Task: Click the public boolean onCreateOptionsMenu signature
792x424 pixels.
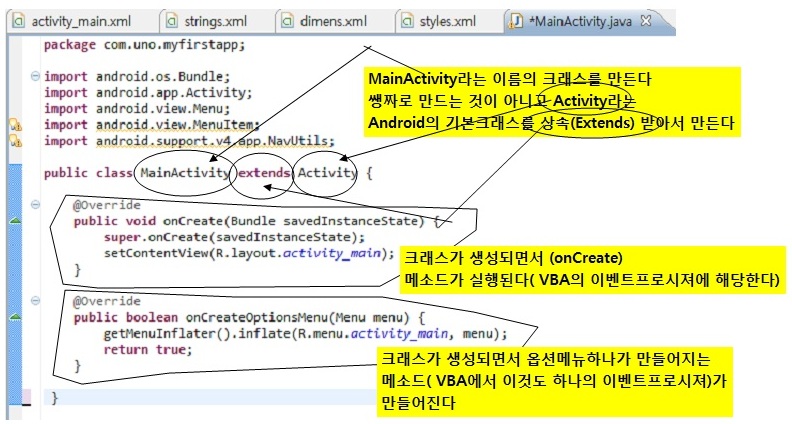Action: (x=250, y=317)
